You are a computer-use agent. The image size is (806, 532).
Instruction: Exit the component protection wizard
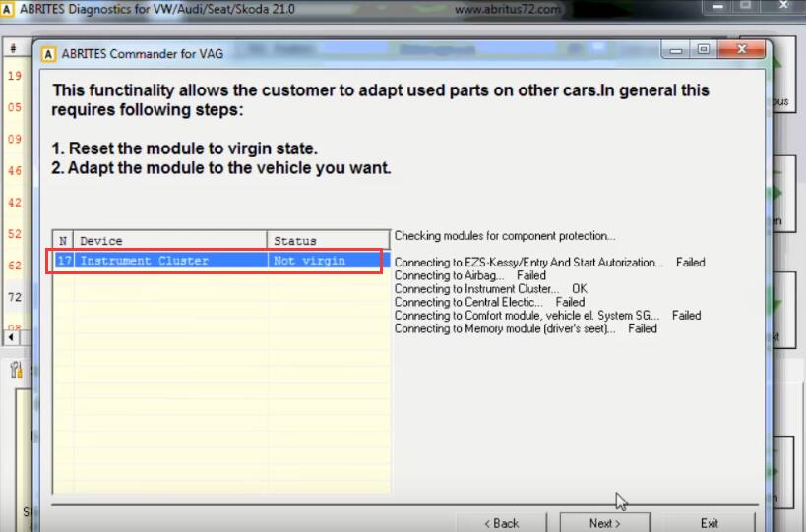pos(709,523)
